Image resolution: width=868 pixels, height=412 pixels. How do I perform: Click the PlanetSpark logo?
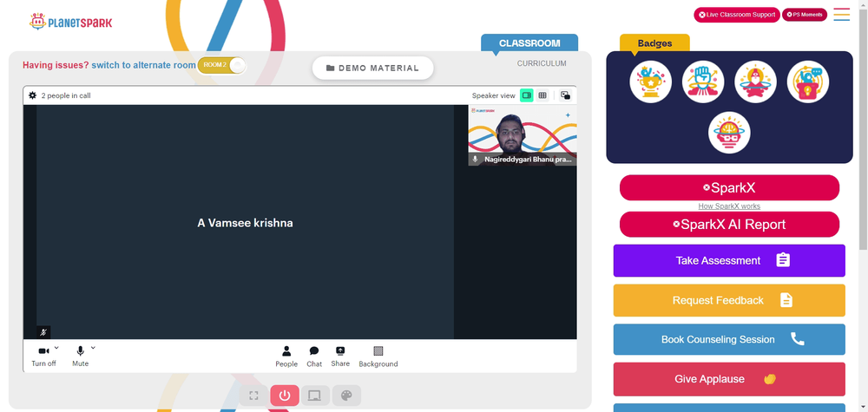point(70,23)
